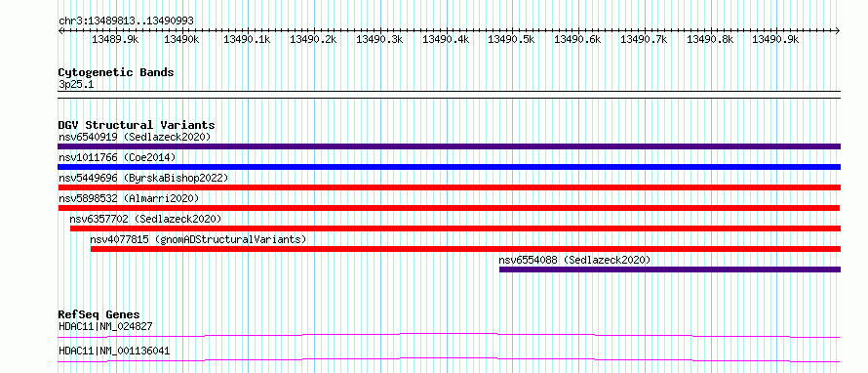The image size is (868, 373).
Task: Click the ruler's left end arrow
Action: coord(60,31)
